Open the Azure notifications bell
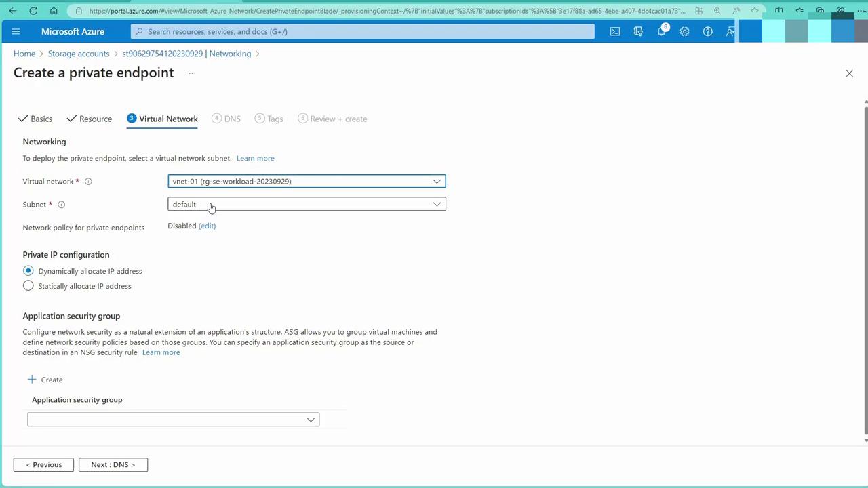This screenshot has width=868, height=488. 662,31
